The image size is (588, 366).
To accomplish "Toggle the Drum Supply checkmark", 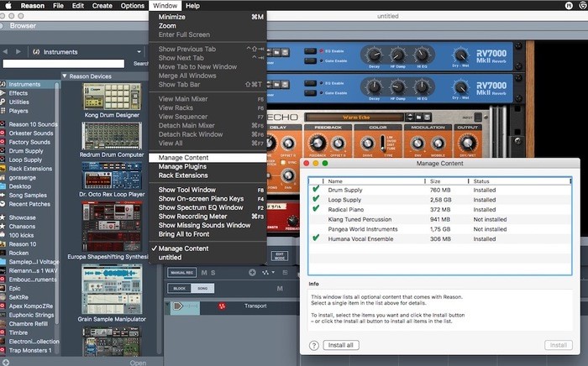I will [x=316, y=189].
